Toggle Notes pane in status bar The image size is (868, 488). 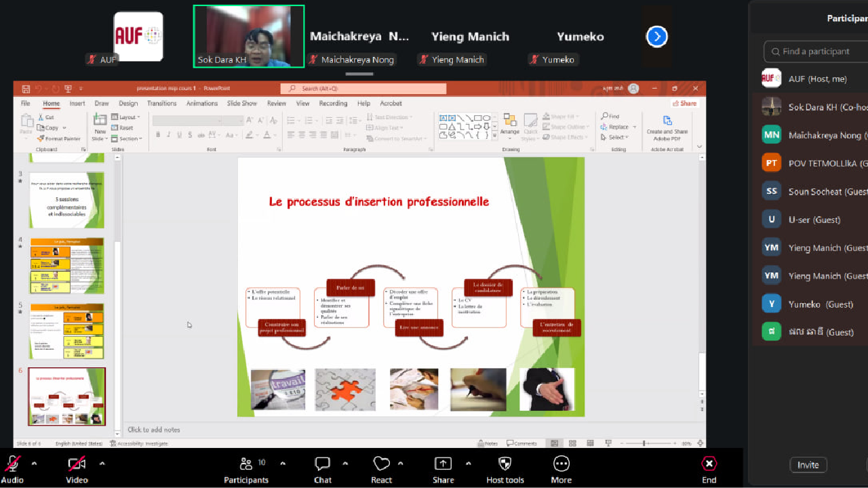[x=487, y=443]
